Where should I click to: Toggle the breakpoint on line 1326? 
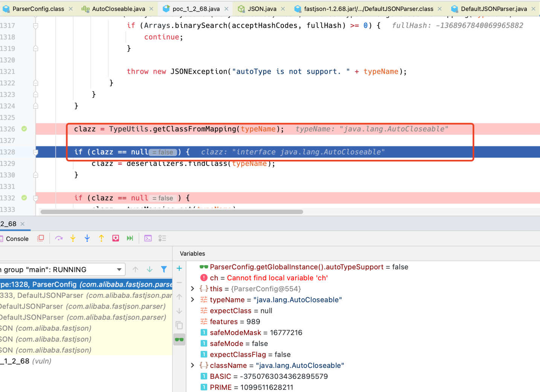coord(24,129)
